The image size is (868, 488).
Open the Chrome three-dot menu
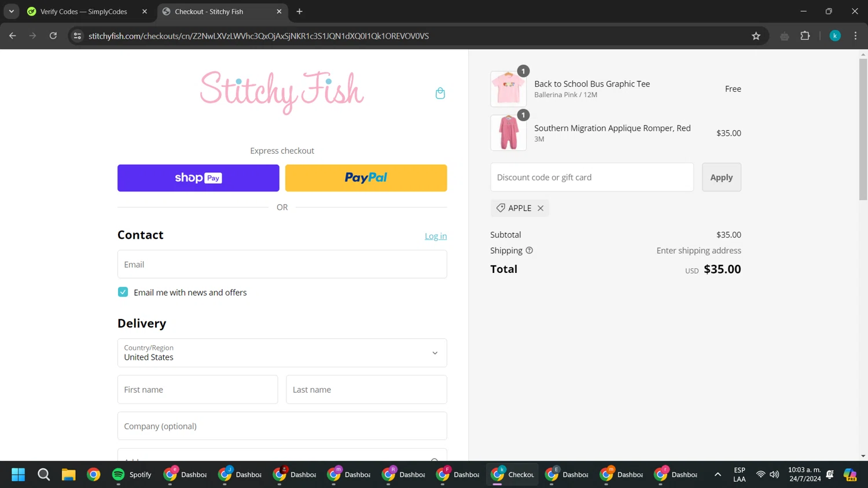pos(855,36)
